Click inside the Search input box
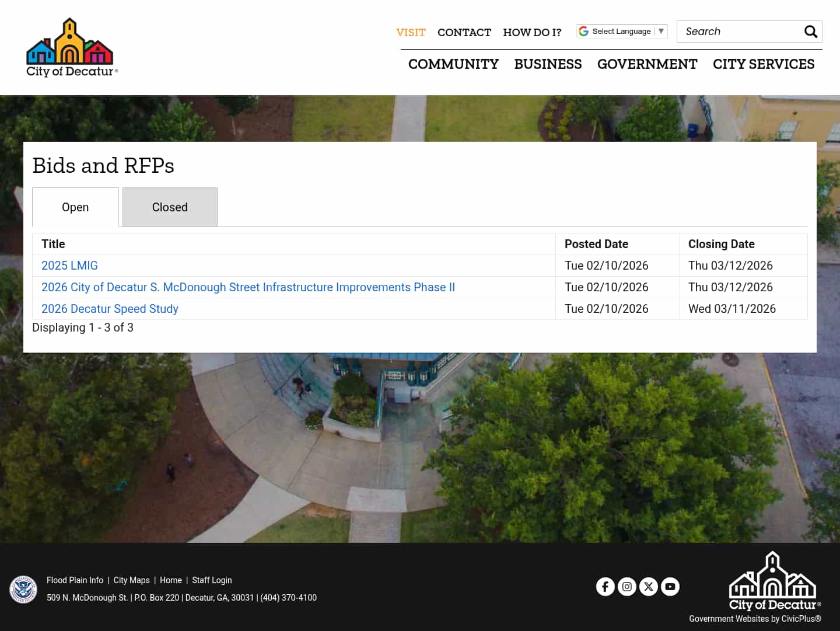The image size is (840, 631). pos(741,32)
